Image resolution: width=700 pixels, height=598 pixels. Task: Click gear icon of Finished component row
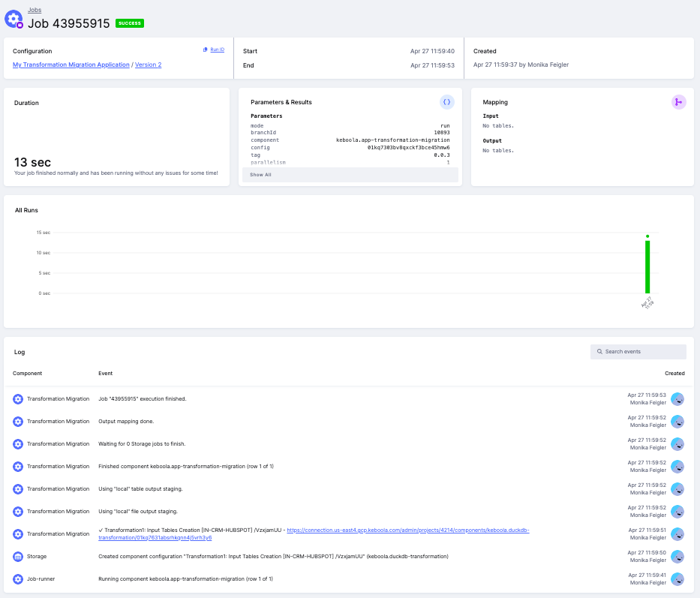point(18,466)
